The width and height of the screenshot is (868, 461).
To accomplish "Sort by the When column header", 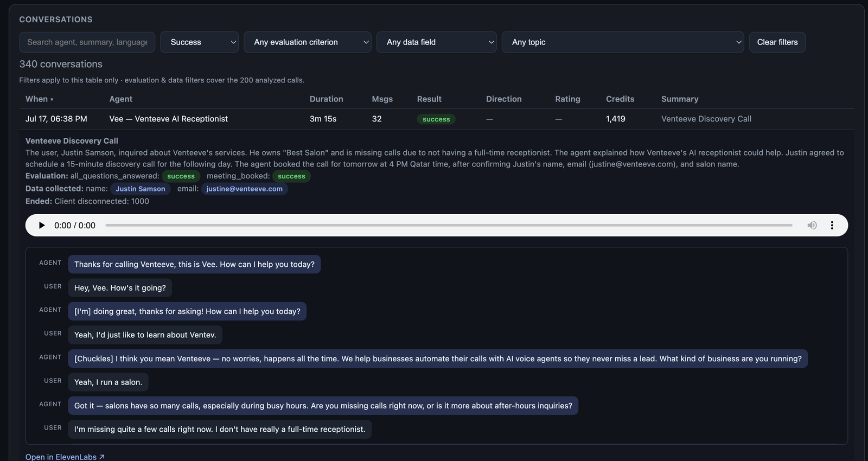I will click(x=39, y=99).
